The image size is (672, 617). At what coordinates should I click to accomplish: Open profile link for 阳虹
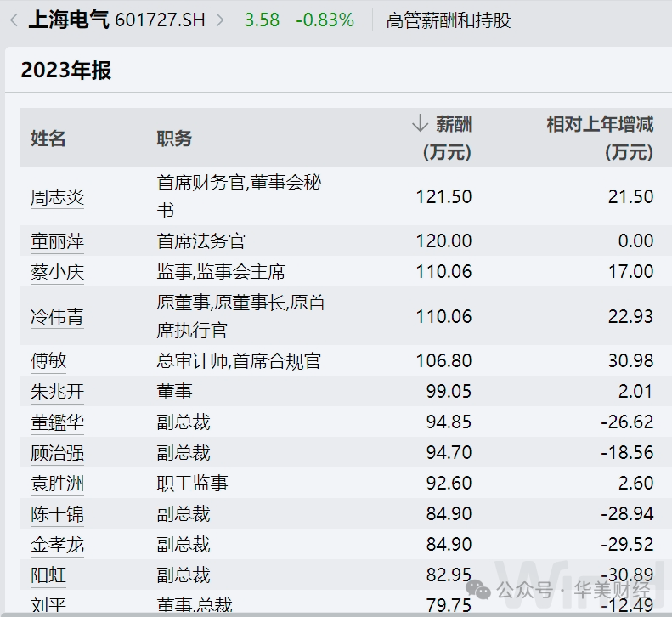tap(48, 575)
